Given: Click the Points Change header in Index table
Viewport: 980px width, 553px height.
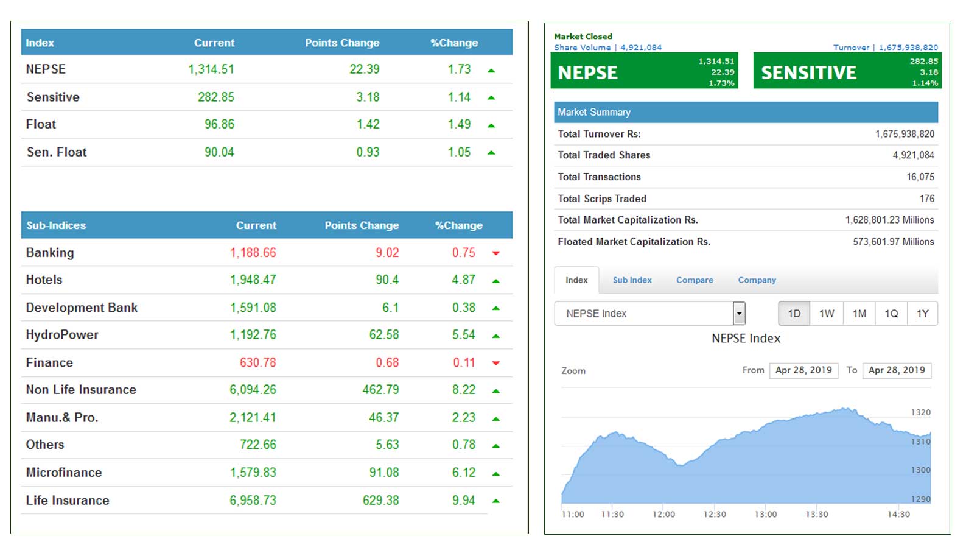Looking at the screenshot, I should (342, 43).
